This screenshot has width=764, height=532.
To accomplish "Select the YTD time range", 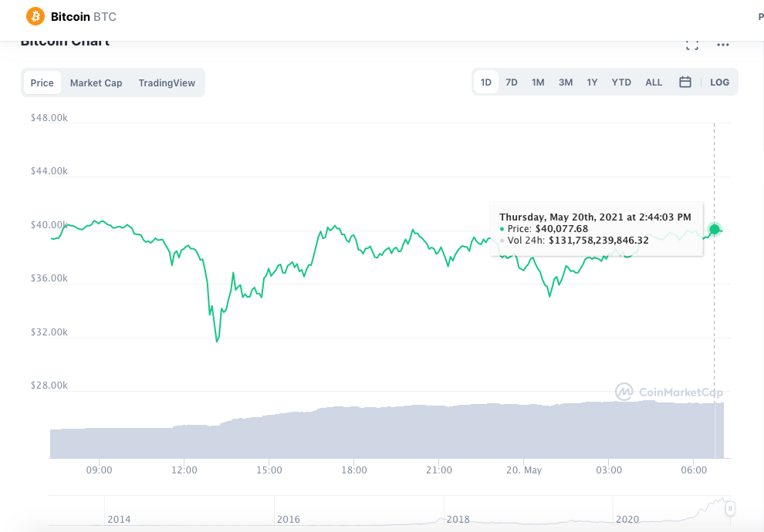I will coord(621,82).
